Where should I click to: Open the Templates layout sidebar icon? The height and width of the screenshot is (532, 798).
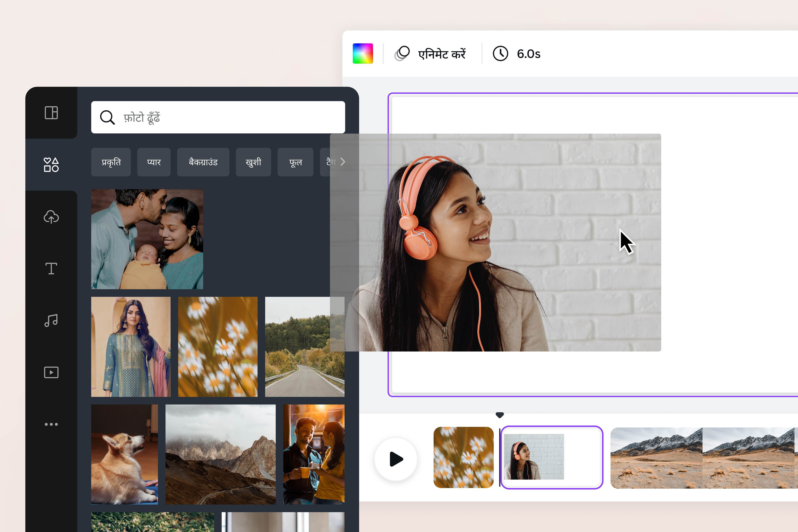(51, 113)
